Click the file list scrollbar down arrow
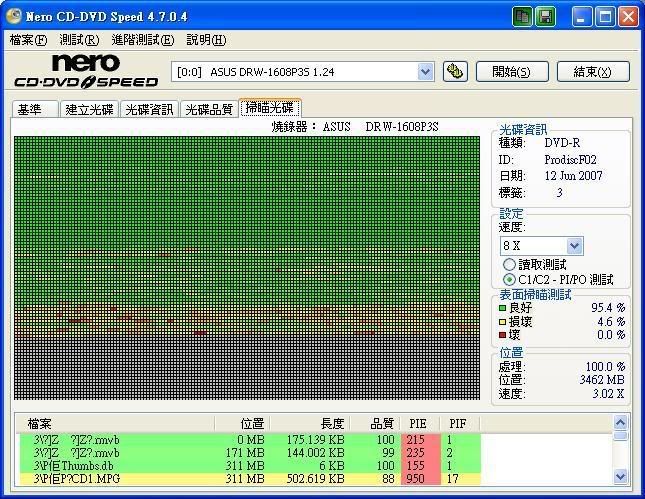 (x=621, y=477)
